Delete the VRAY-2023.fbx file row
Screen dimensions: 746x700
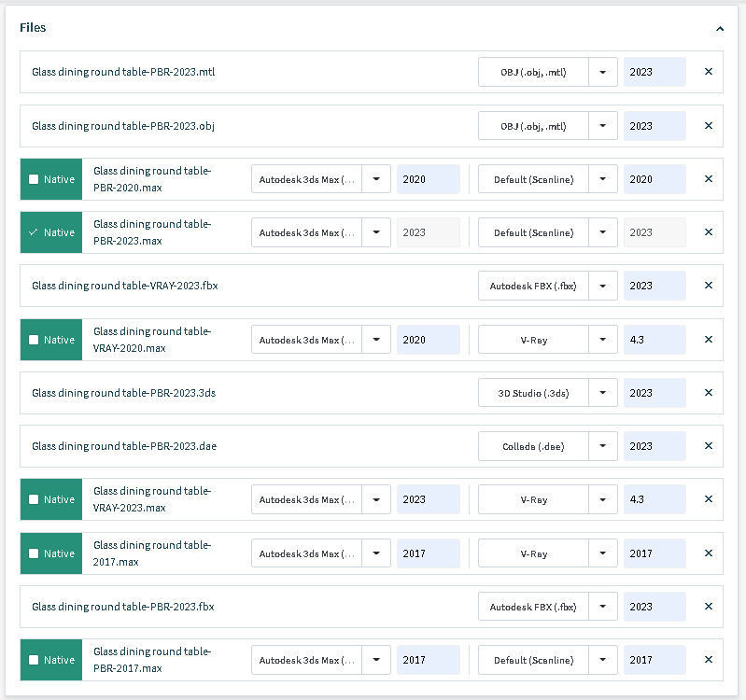pos(708,286)
